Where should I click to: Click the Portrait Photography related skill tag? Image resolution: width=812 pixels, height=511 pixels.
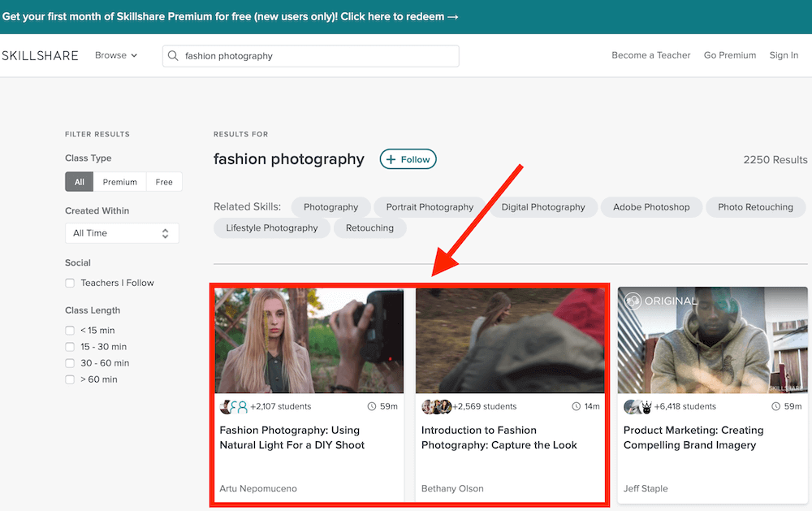[430, 207]
